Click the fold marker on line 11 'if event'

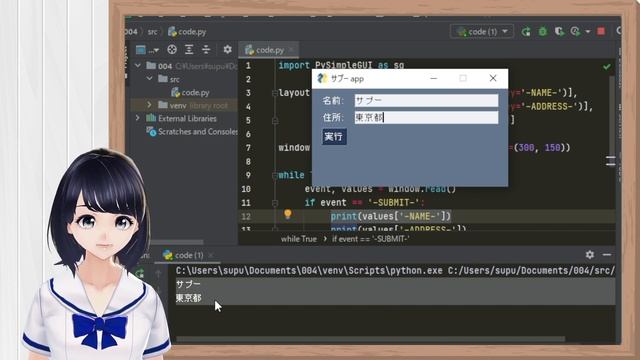[275, 203]
